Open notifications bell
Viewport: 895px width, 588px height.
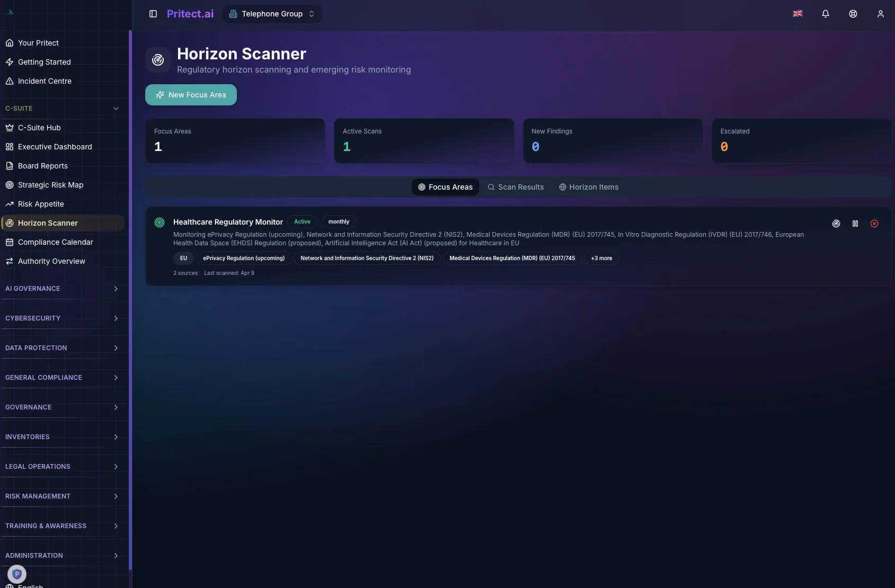(826, 14)
